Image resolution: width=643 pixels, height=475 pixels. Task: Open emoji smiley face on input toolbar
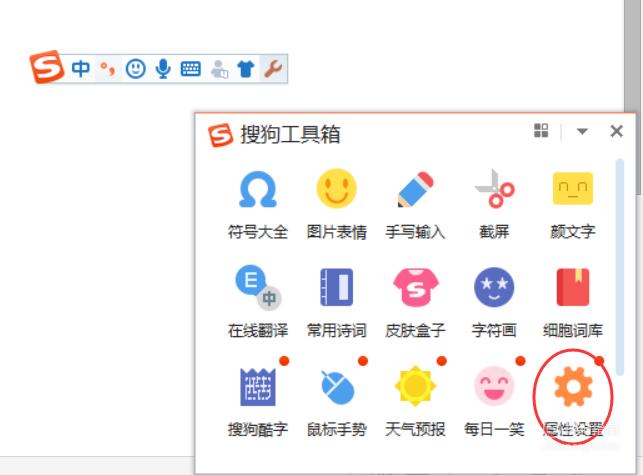click(135, 69)
